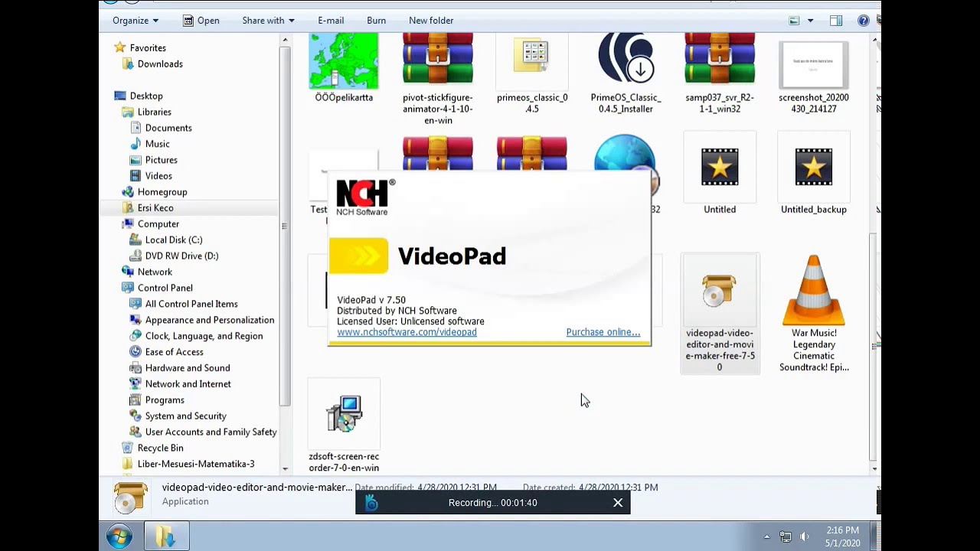
Task: Open the Help question mark icon
Action: [863, 21]
